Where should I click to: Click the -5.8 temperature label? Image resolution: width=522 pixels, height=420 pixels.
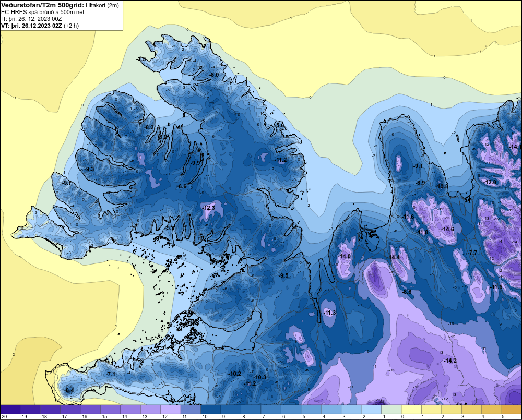[x=170, y=228]
